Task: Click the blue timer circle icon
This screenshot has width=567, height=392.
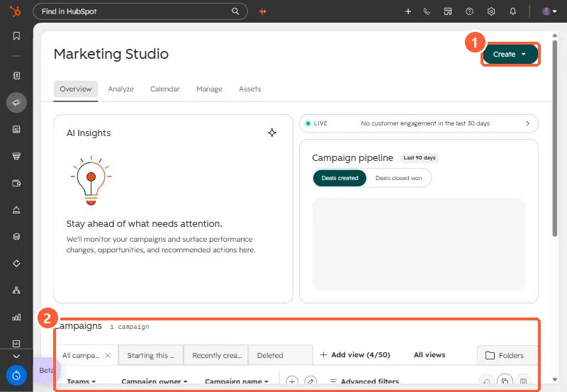Action: click(x=16, y=376)
